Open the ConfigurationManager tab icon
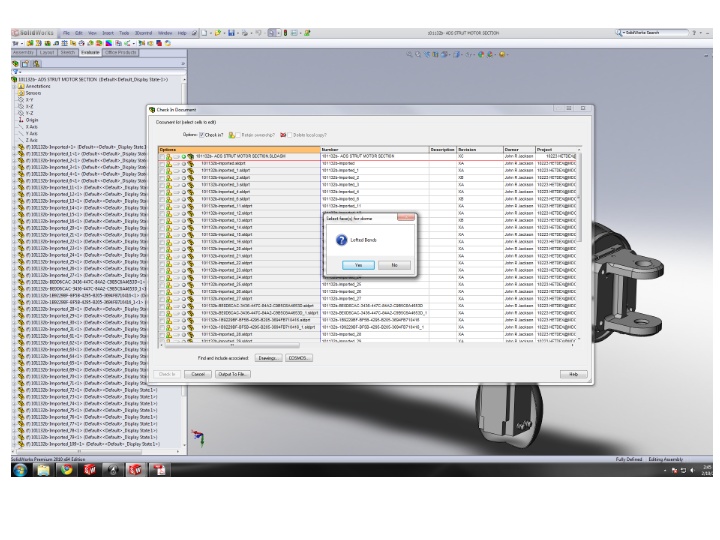Screen dimensions: 720x540 click(36, 64)
